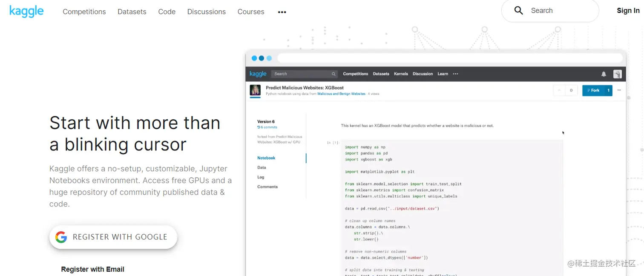This screenshot has width=644, height=276.
Task: Open the Kaggle logo home link
Action: pos(26,11)
